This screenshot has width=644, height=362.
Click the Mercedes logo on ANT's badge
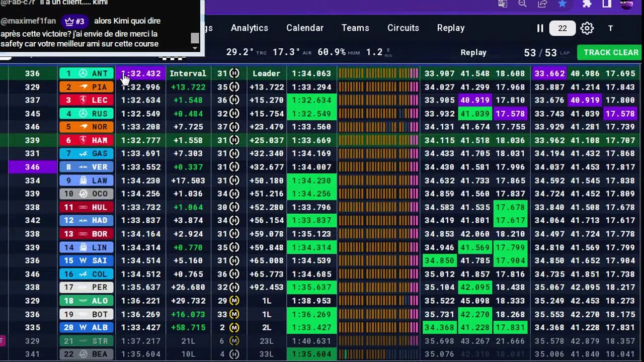[84, 73]
